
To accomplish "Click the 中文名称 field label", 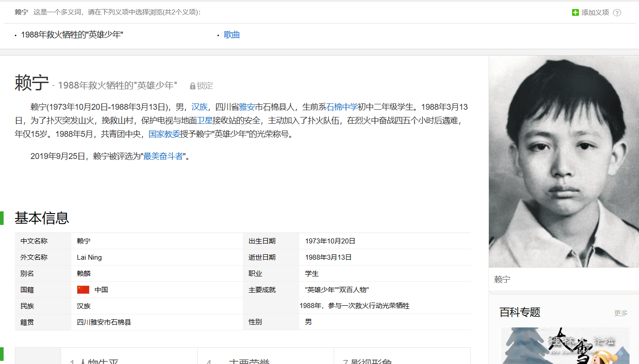I will [x=34, y=241].
